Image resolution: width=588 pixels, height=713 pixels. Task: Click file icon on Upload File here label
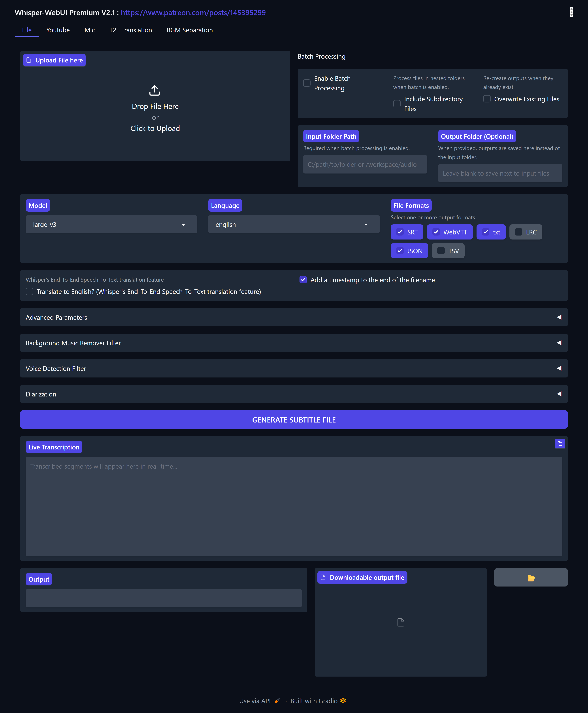coord(29,60)
